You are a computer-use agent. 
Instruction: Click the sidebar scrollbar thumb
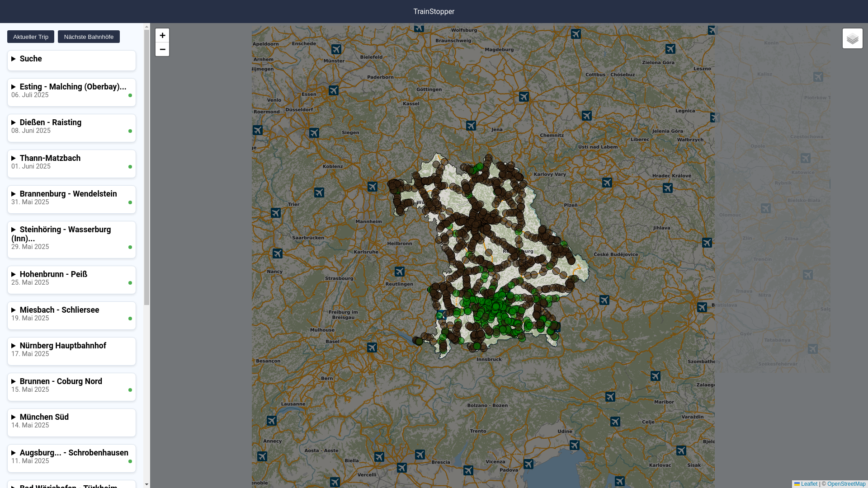point(146,167)
